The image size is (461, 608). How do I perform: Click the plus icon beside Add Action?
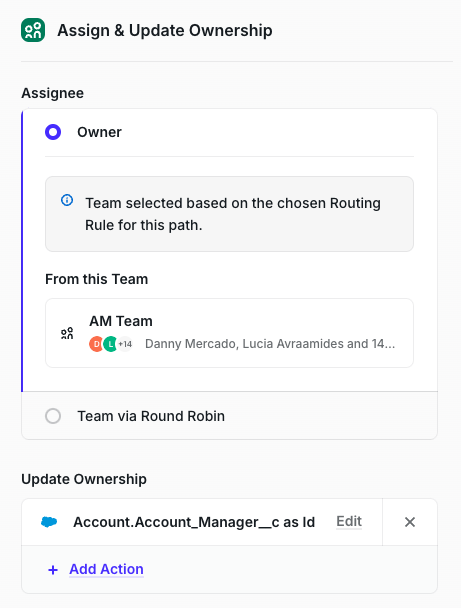point(53,570)
